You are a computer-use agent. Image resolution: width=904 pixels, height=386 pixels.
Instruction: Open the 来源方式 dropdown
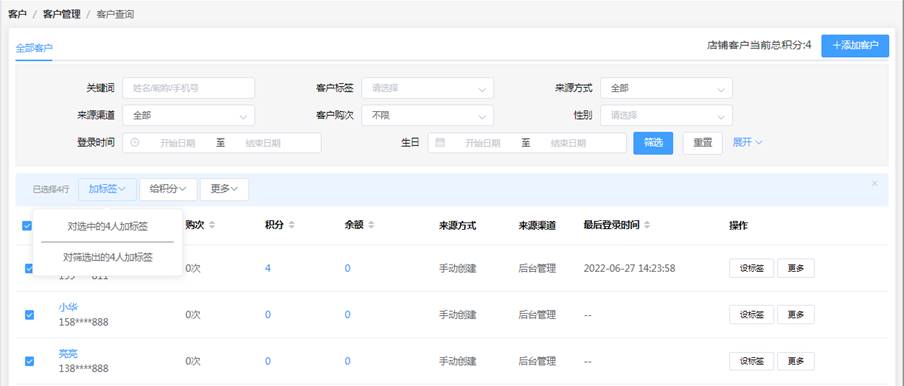[666, 88]
